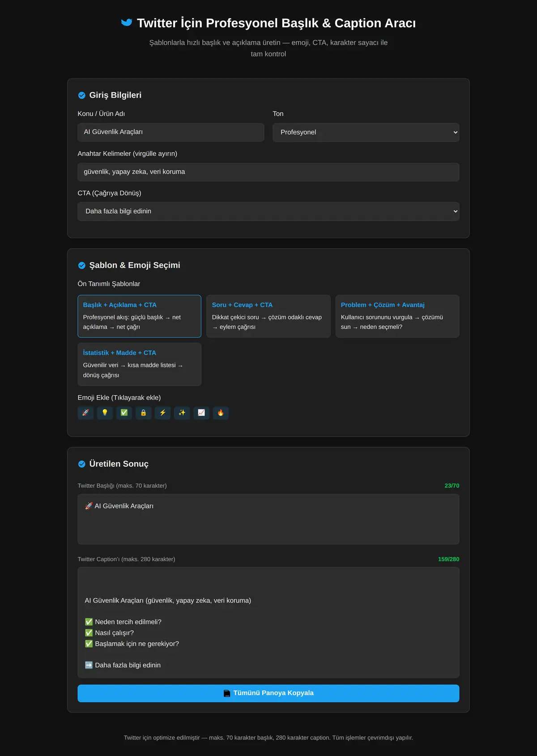This screenshot has height=756, width=537.
Task: Select the İstatistik + Madde + CTA template
Action: point(139,364)
